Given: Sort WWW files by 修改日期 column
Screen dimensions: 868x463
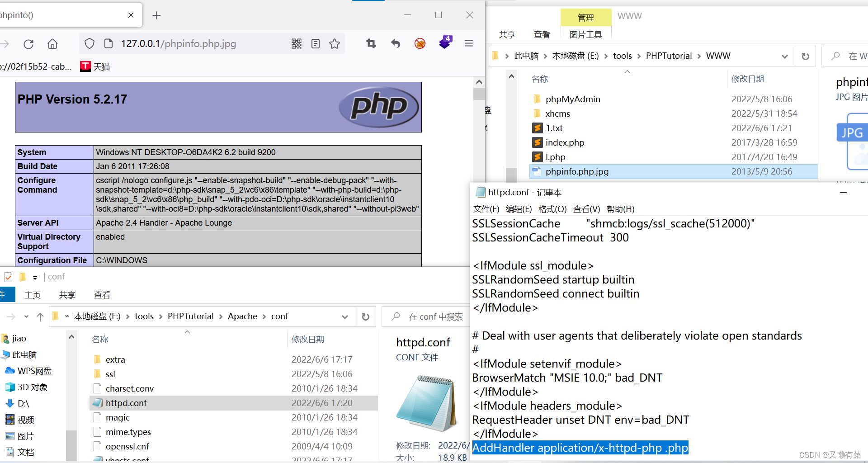Looking at the screenshot, I should coord(748,79).
